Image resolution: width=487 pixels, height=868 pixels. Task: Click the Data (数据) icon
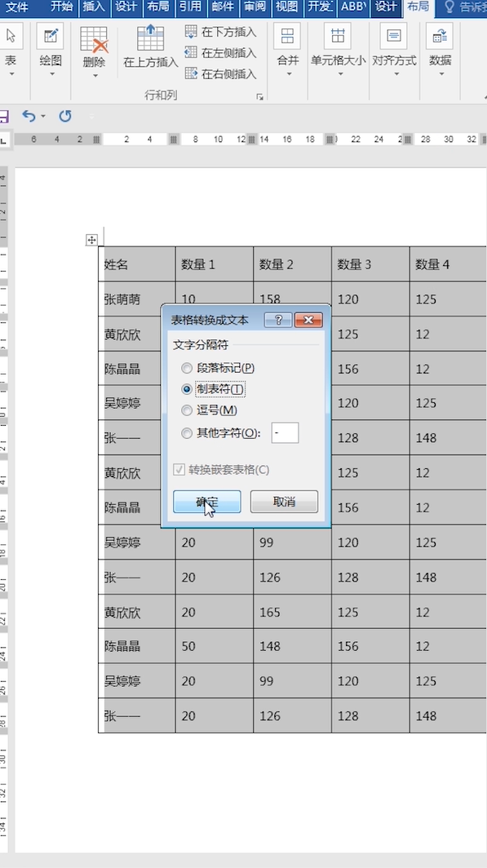[x=440, y=37]
